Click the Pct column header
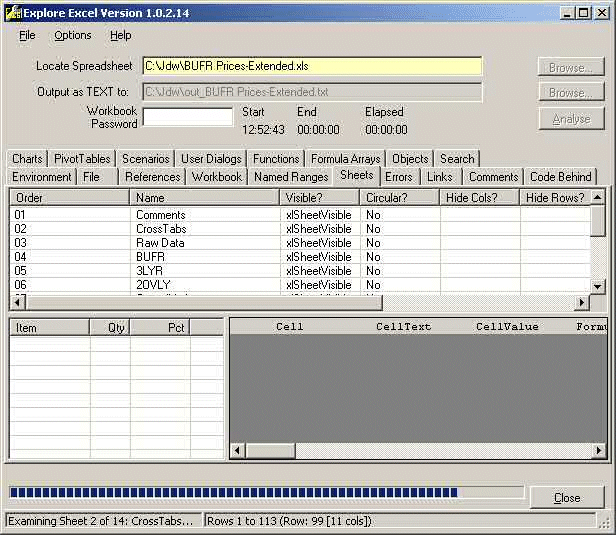 tap(160, 328)
